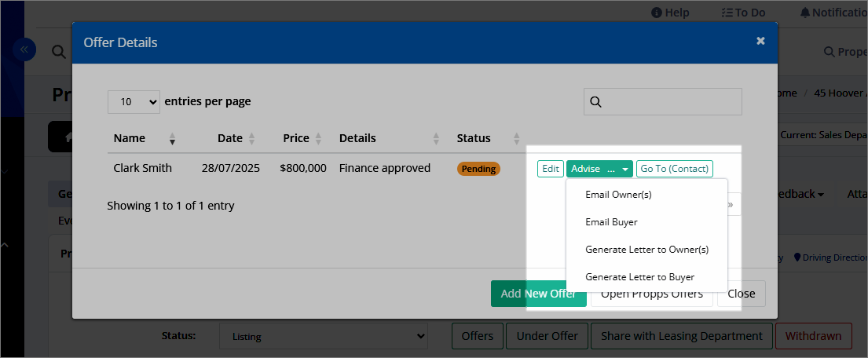Sort offers by Details column
The width and height of the screenshot is (868, 358).
point(389,138)
